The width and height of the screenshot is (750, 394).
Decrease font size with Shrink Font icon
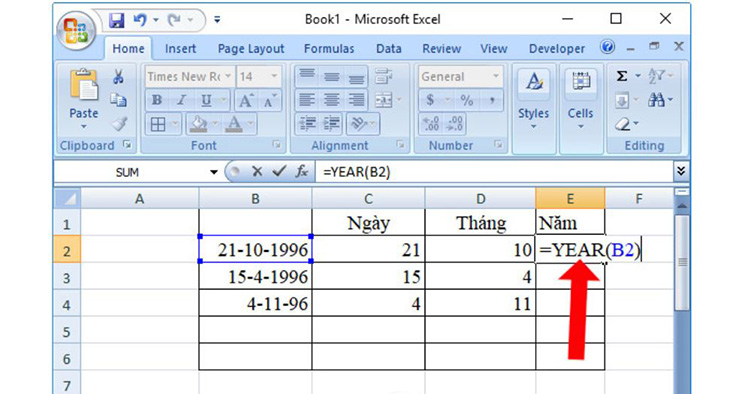pos(269,100)
